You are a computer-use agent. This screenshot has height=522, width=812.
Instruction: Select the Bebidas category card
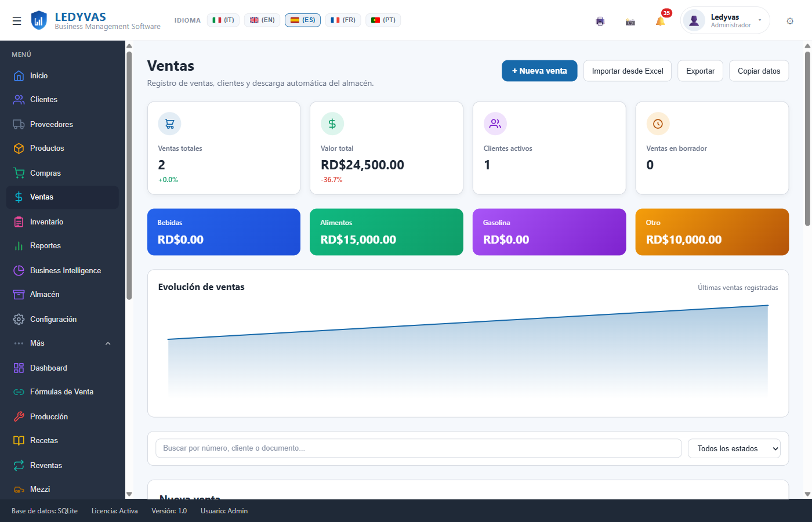224,232
